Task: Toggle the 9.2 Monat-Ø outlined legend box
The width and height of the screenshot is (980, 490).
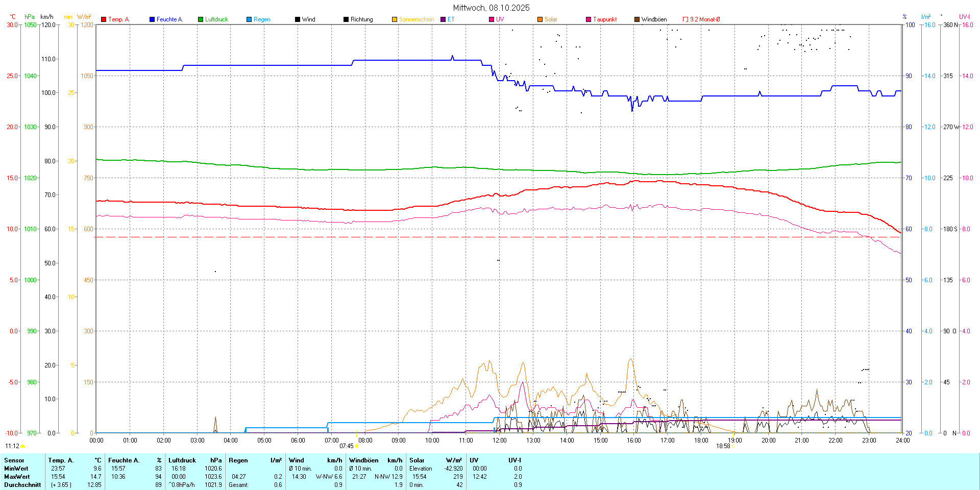Action: coord(685,19)
